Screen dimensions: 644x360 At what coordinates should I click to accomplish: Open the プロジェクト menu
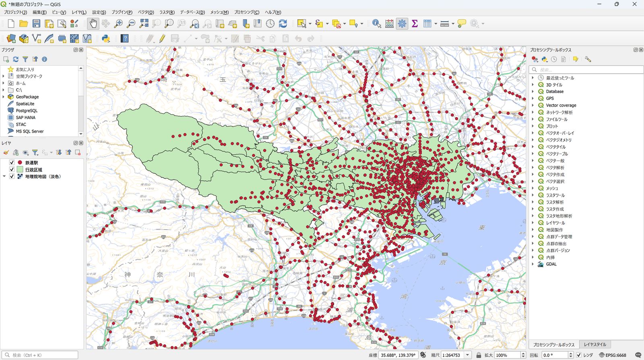tap(15, 12)
